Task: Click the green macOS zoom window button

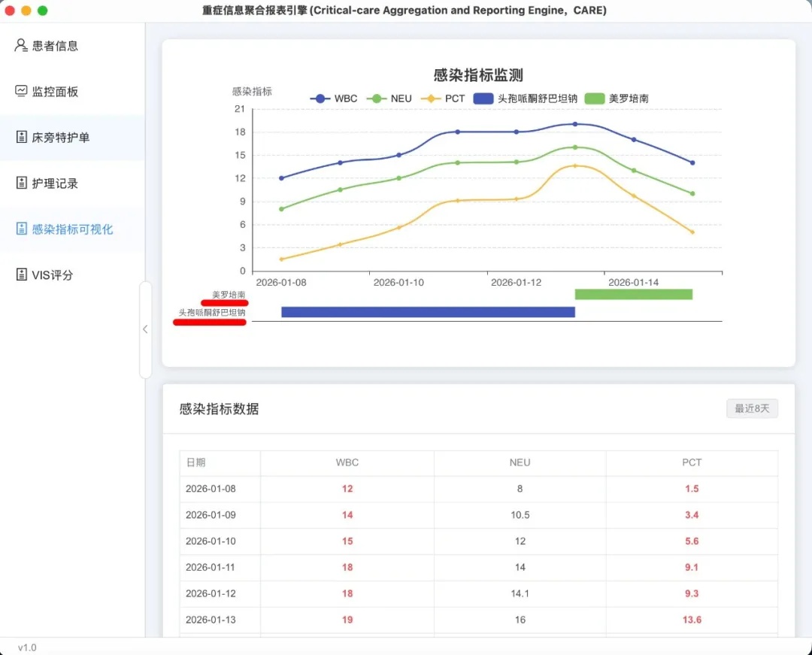Action: (42, 11)
